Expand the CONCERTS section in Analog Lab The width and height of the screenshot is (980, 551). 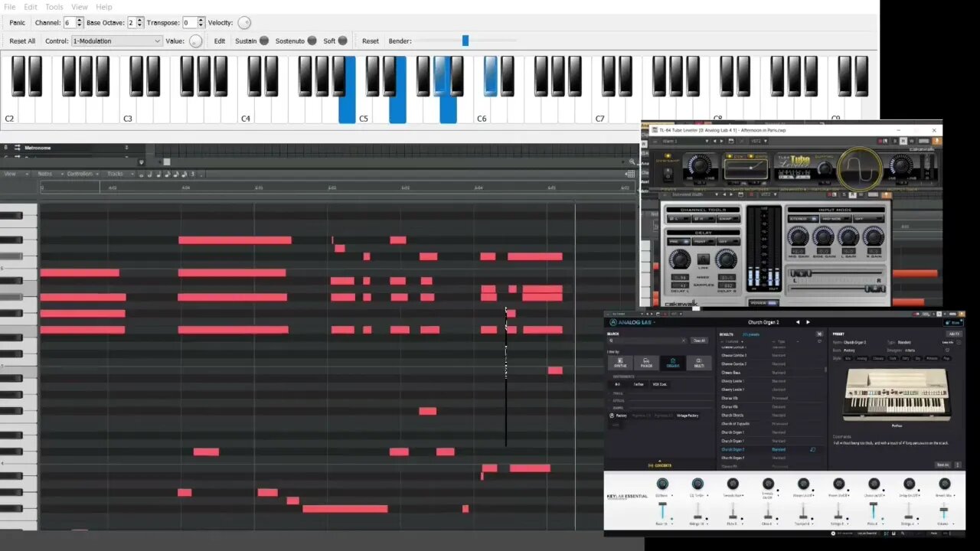[x=660, y=465]
